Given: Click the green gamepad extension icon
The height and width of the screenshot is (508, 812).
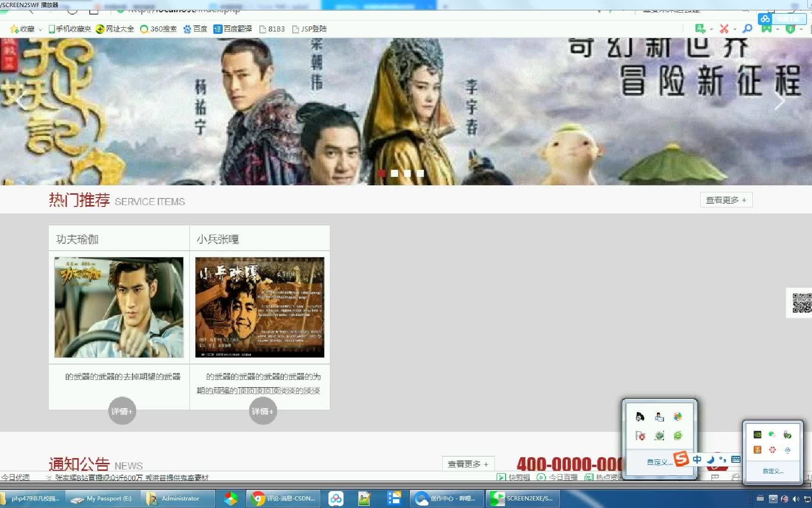Looking at the screenshot, I should pyautogui.click(x=767, y=29).
